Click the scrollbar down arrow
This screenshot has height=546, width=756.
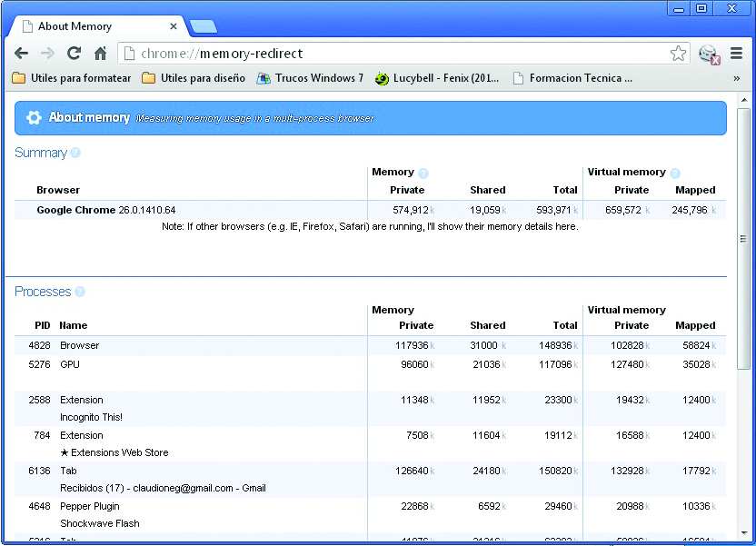tap(744, 533)
